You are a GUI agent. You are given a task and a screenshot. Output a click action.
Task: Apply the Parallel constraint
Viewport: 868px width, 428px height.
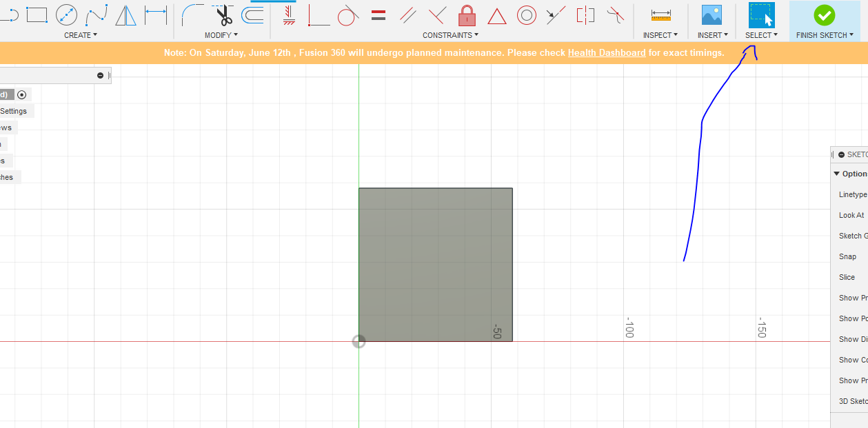[x=407, y=14]
